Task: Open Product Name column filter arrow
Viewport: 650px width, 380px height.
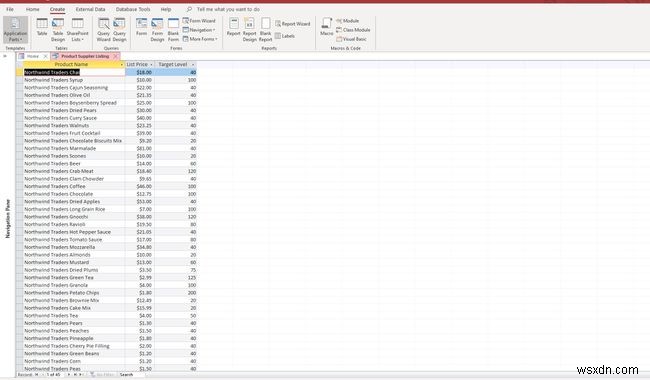Action: coord(121,65)
